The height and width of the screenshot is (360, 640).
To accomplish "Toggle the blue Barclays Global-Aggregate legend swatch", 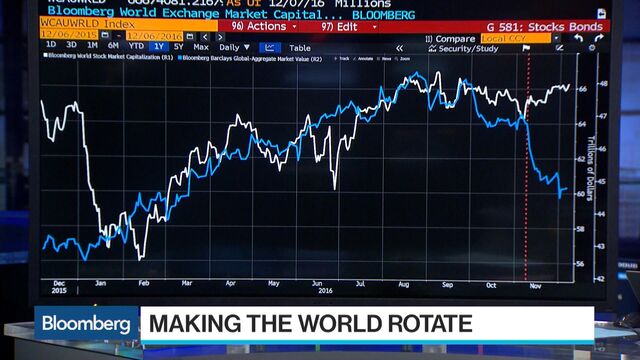I will click(180, 58).
